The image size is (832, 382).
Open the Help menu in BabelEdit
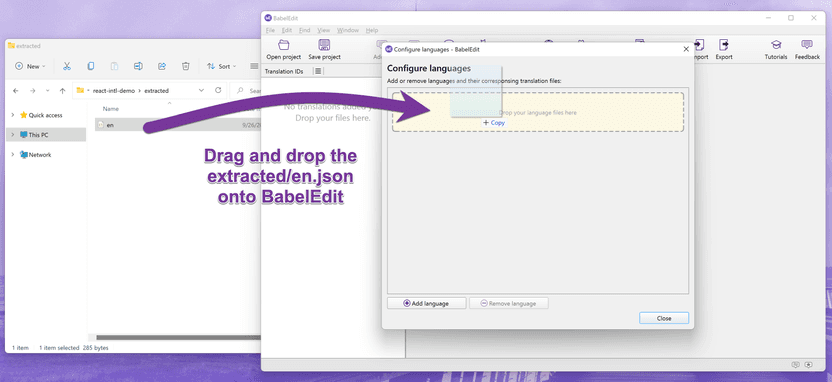[372, 30]
